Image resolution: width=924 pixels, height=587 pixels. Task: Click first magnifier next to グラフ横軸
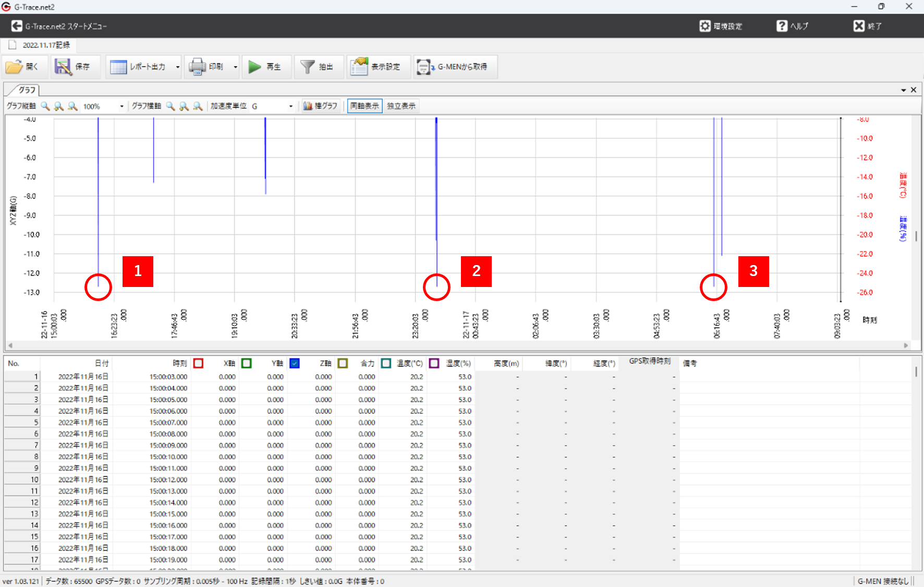(171, 106)
